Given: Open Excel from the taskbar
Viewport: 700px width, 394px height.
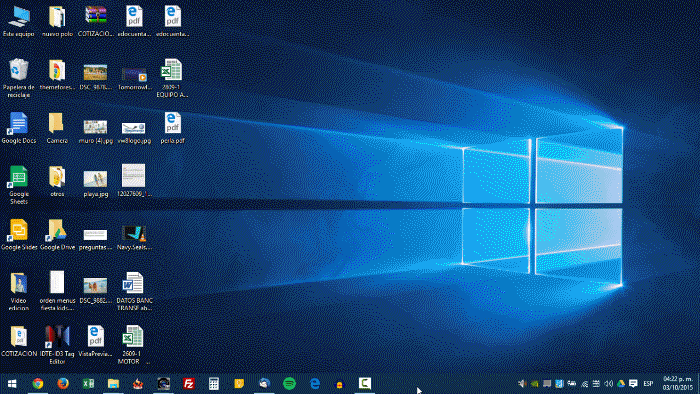Looking at the screenshot, I should pos(88,383).
